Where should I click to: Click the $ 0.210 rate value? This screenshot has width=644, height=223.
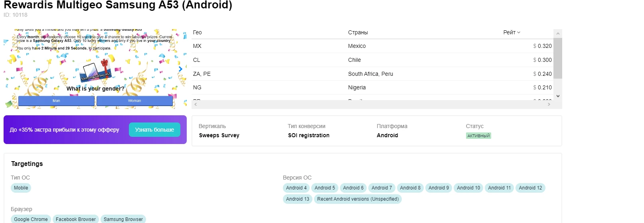(x=542, y=87)
